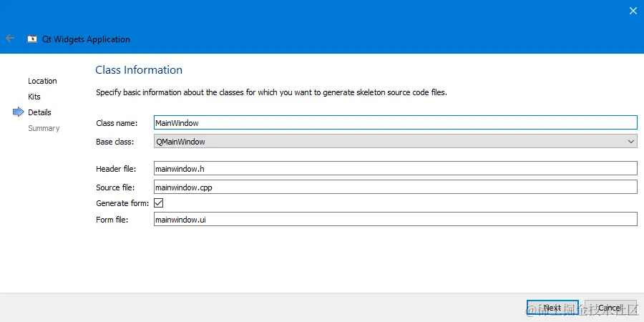
Task: Select the Location step in sidebar
Action: point(42,81)
